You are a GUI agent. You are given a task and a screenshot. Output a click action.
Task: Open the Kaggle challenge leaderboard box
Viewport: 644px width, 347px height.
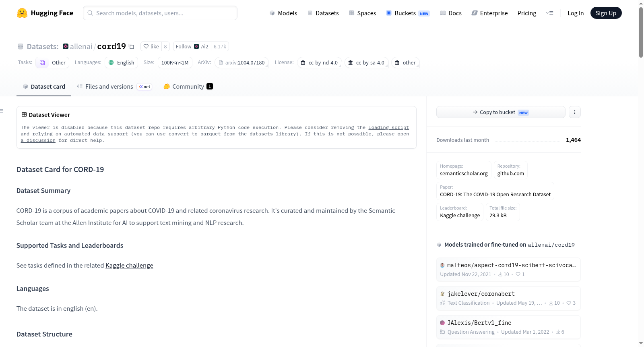tap(460, 212)
